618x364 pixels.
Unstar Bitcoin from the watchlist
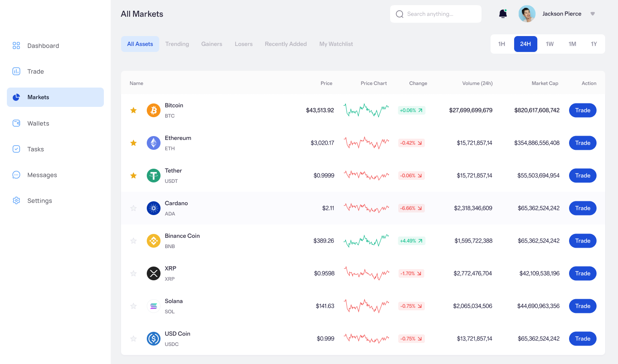click(133, 110)
